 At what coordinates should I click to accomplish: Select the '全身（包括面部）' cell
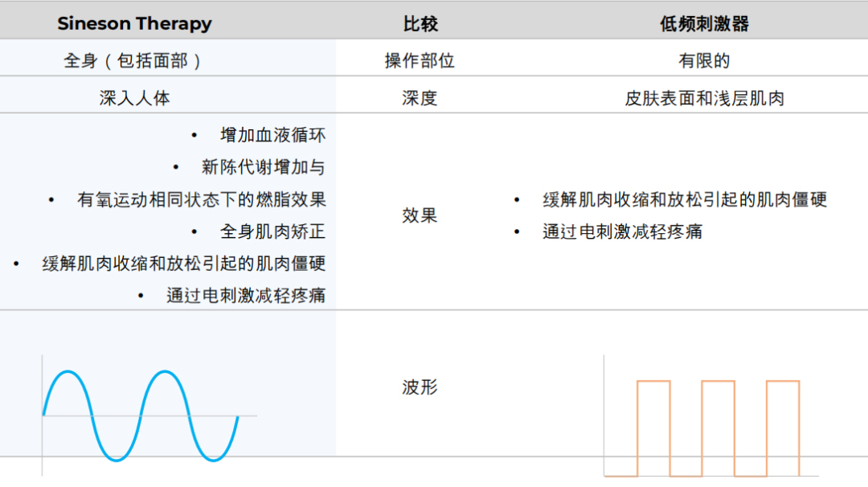point(134,60)
